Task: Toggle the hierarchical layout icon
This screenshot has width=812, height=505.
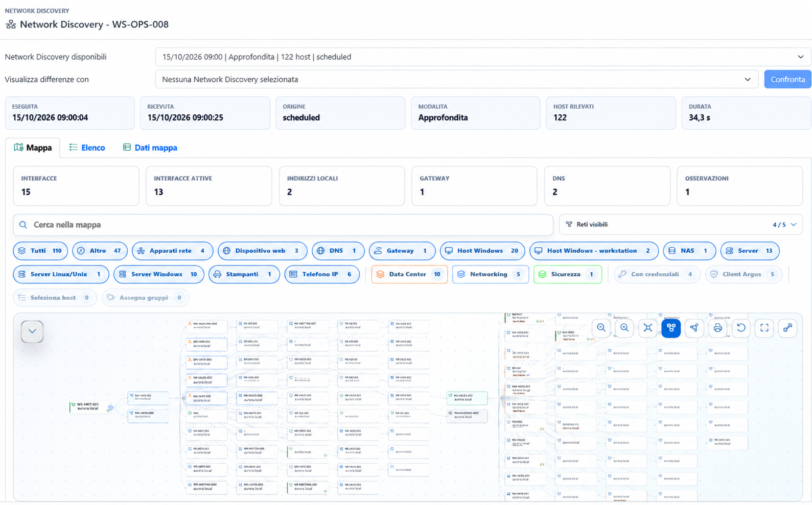Action: [x=671, y=328]
